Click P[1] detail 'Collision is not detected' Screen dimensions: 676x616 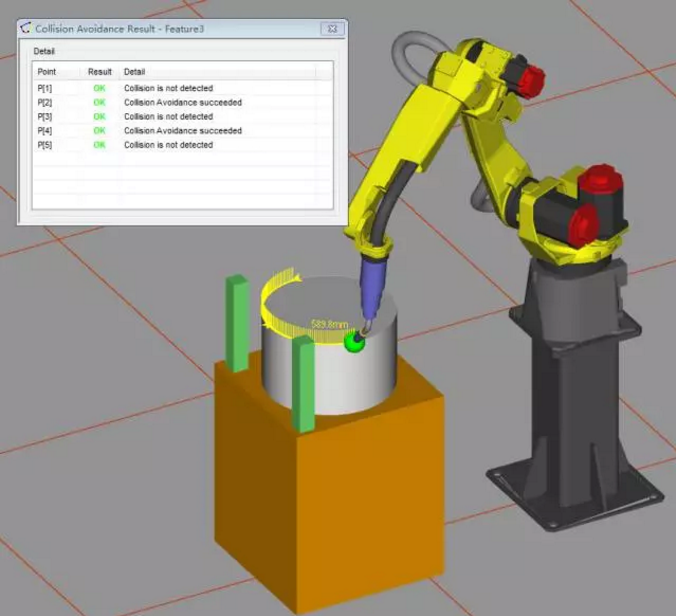pos(169,88)
